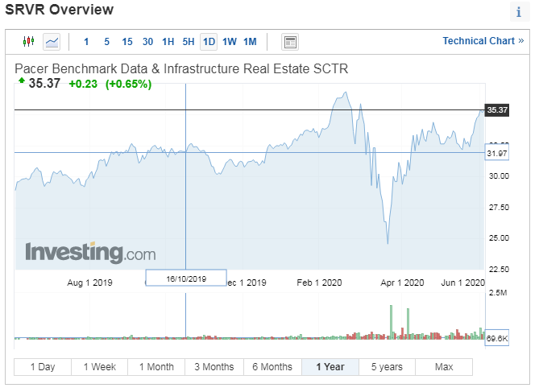Click the 30.00 price axis label

pos(499,176)
